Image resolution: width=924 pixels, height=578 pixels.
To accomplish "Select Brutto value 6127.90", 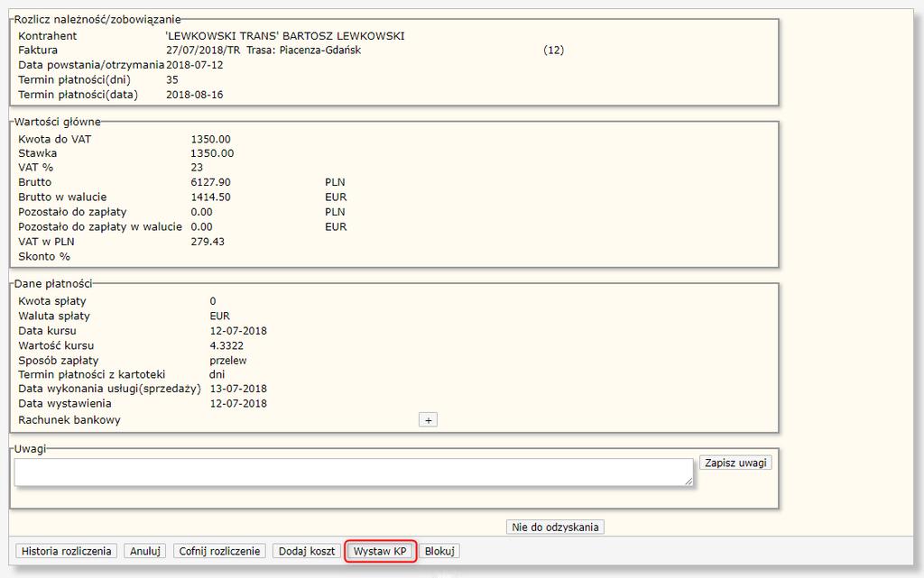I will point(210,182).
